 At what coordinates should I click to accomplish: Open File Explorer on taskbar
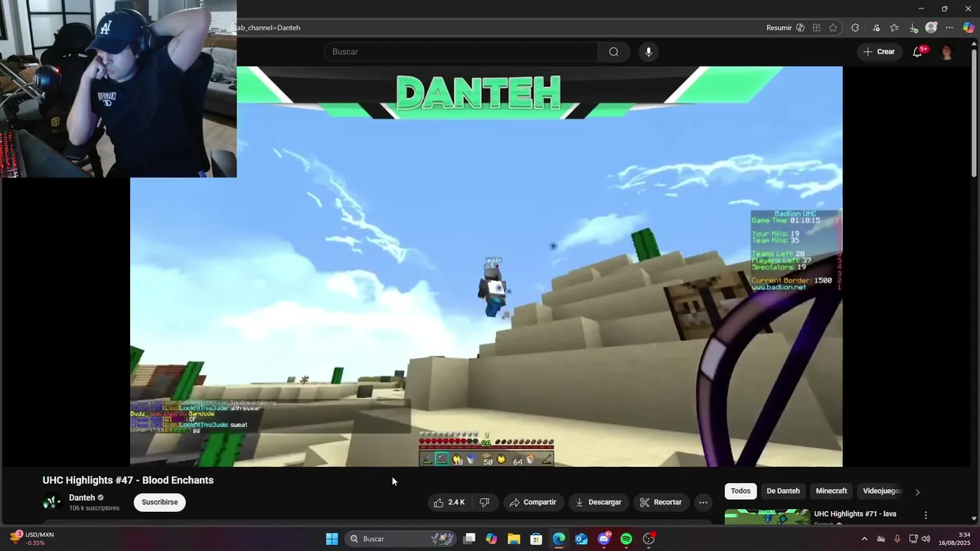[514, 539]
